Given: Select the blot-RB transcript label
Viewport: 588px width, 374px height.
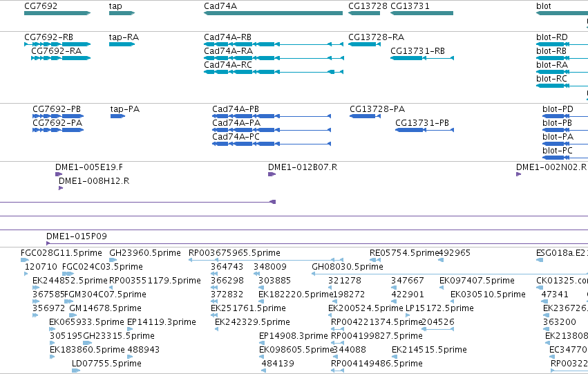Looking at the screenshot, I should [551, 51].
